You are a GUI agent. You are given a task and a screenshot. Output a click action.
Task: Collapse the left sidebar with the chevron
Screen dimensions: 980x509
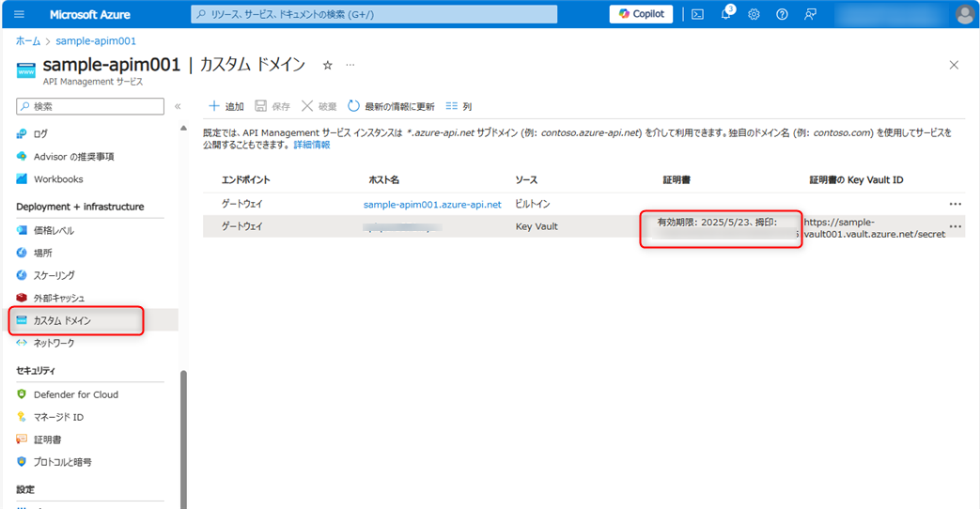click(x=178, y=106)
